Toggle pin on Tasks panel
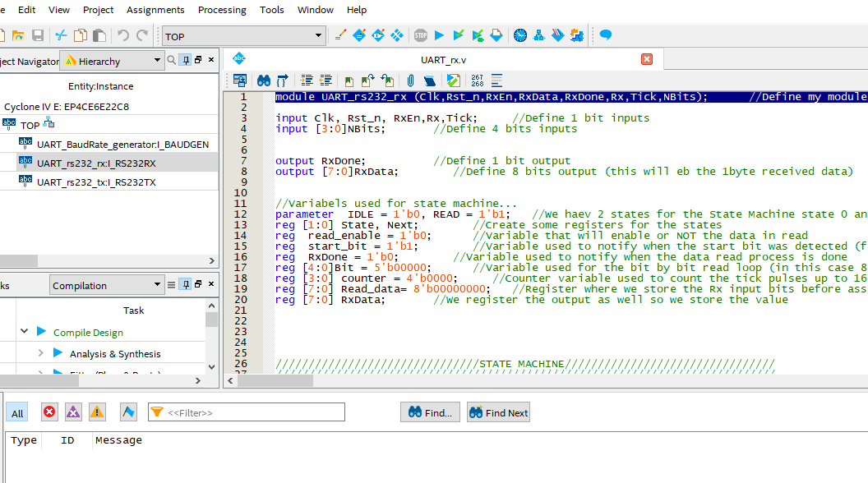 pos(186,284)
